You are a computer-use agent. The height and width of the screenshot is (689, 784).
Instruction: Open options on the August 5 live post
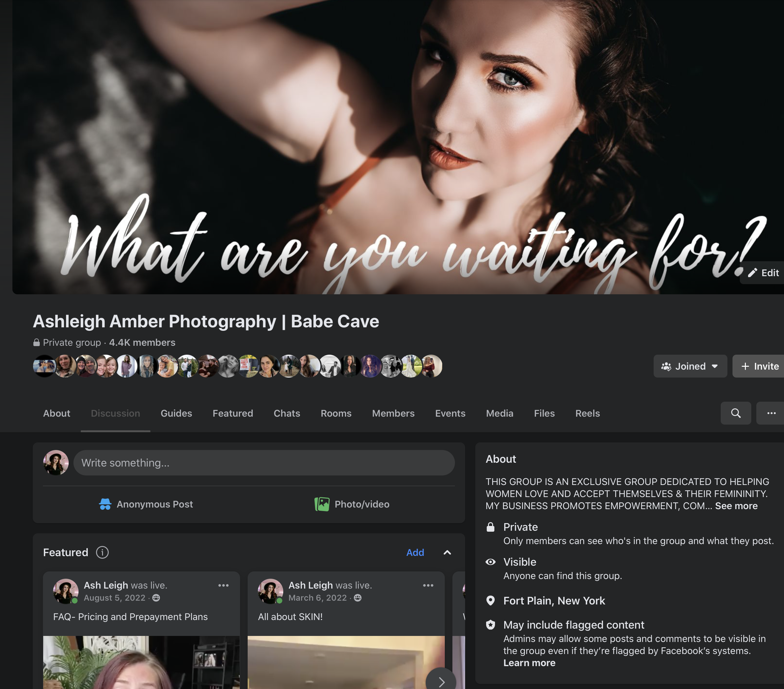pos(223,585)
